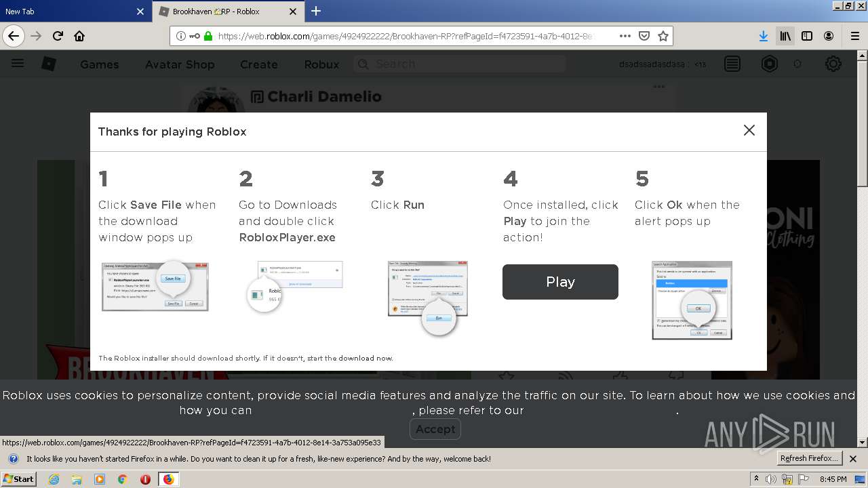Open the media player taskbar icon

pos(100,479)
